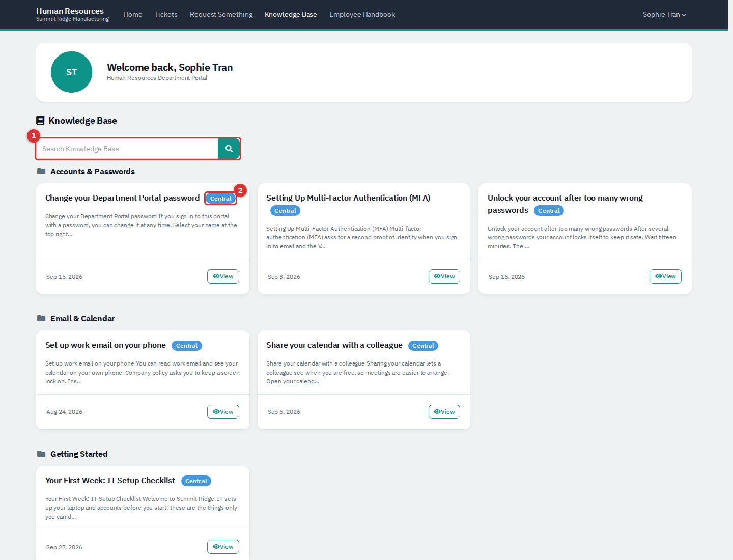This screenshot has height=560, width=733.
Task: Open the Sophie Tran user dropdown
Action: [x=664, y=14]
